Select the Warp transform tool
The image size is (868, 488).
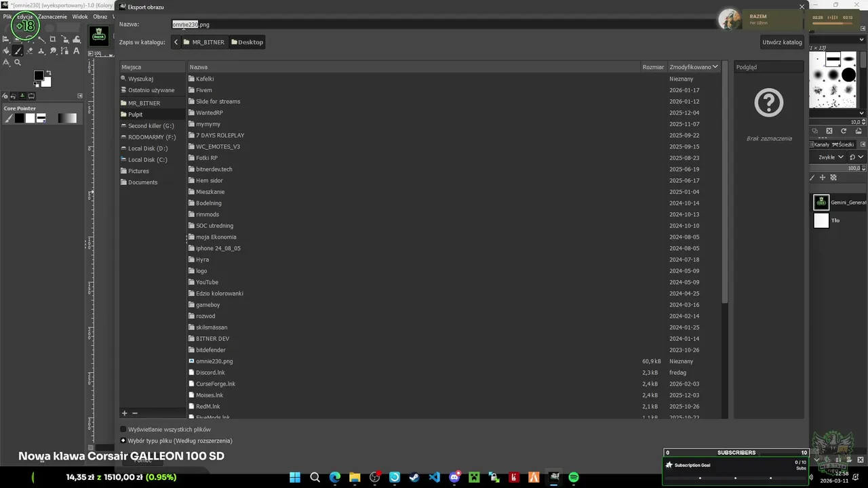click(76, 39)
